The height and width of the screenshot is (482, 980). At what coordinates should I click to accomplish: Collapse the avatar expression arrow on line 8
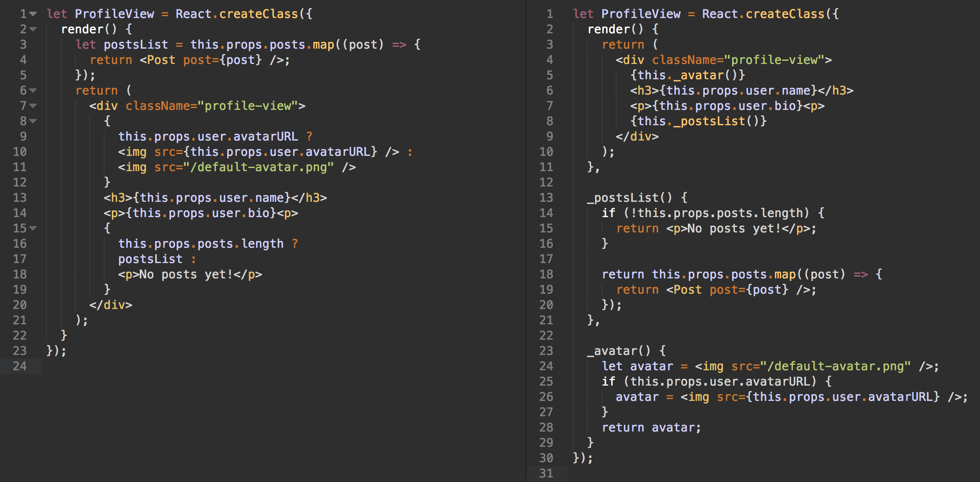pyautogui.click(x=33, y=122)
